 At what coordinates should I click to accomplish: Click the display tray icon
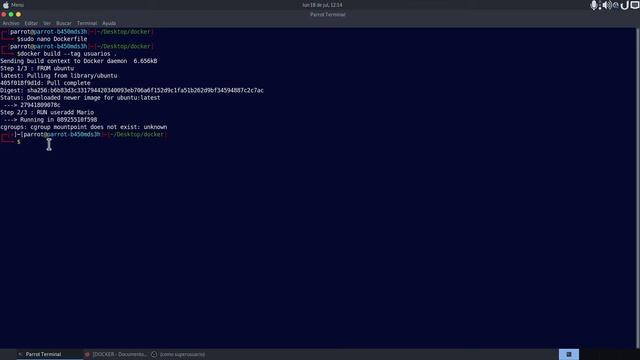[x=635, y=5]
